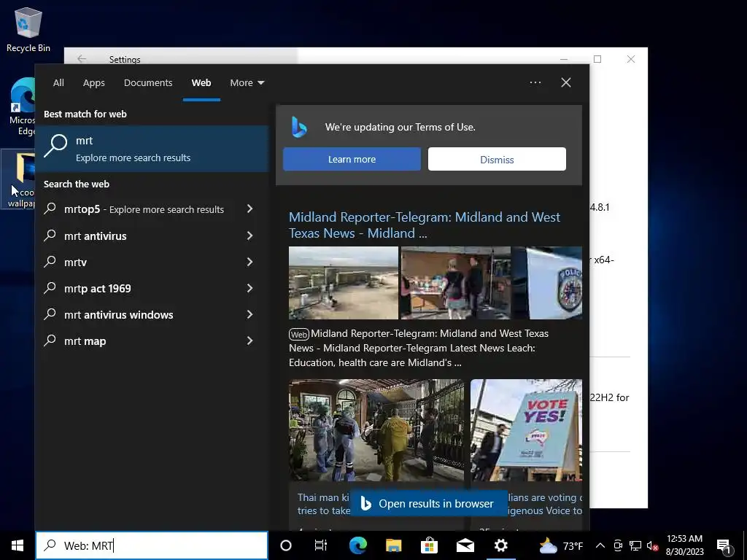Open the weather widget showing 73°F
The width and height of the screenshot is (747, 560).
[x=561, y=545]
